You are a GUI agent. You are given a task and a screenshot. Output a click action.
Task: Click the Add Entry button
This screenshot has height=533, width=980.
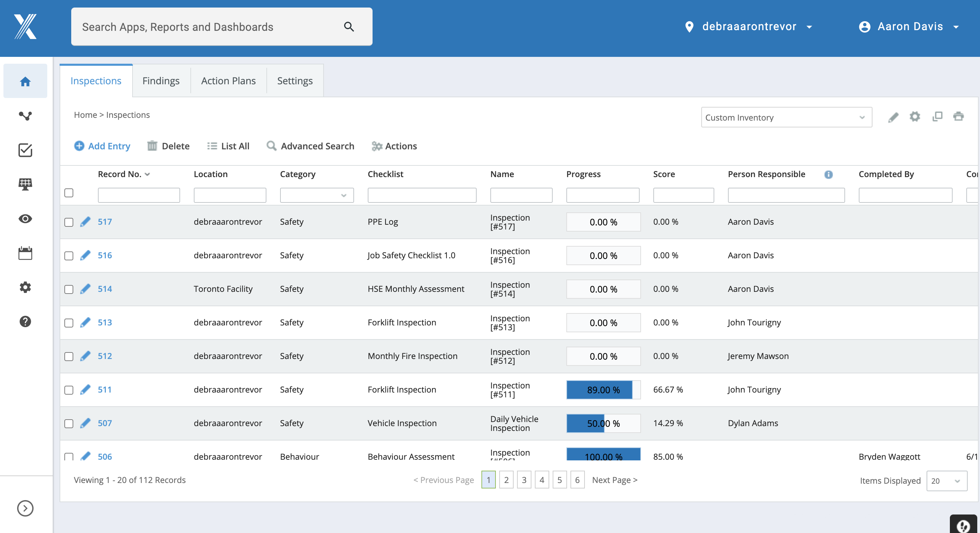coord(102,146)
